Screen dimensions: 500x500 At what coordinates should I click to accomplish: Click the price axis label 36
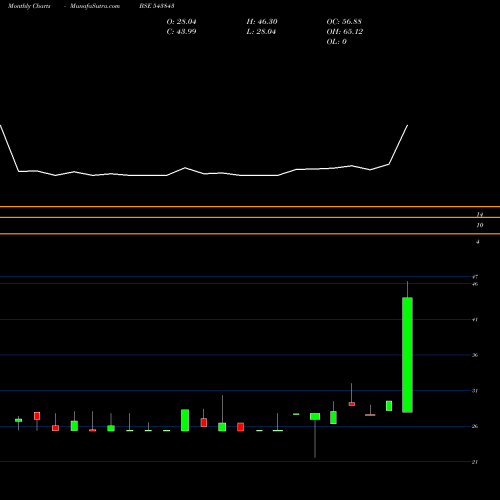tap(475, 355)
